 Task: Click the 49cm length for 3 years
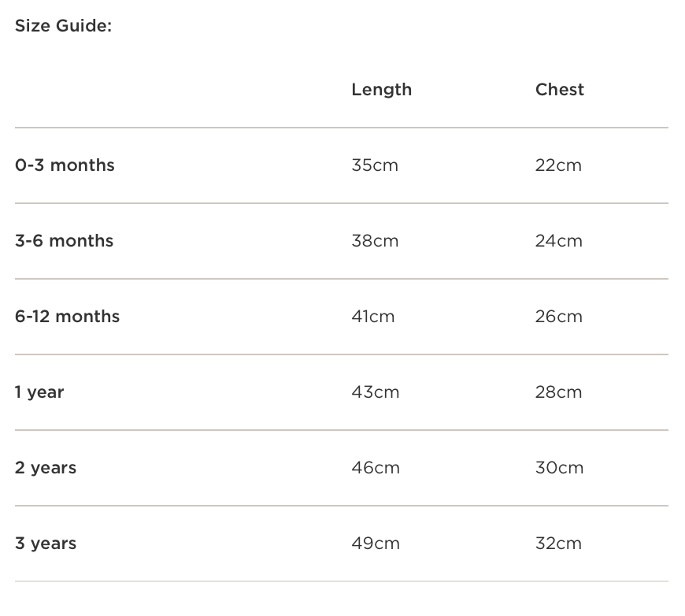coord(376,544)
